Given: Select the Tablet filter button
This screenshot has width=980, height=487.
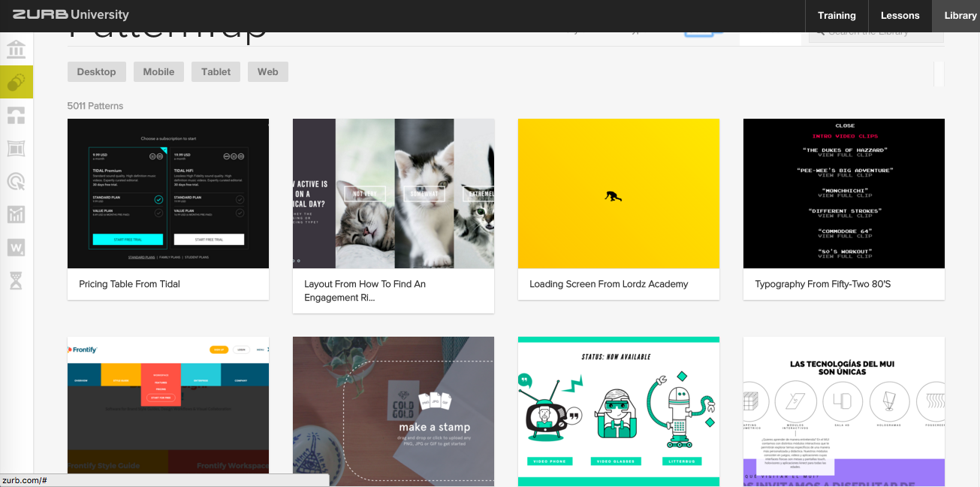Looking at the screenshot, I should click(216, 72).
